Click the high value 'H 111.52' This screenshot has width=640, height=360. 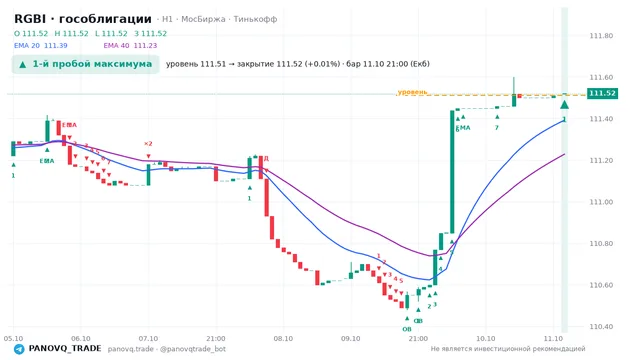pos(71,33)
